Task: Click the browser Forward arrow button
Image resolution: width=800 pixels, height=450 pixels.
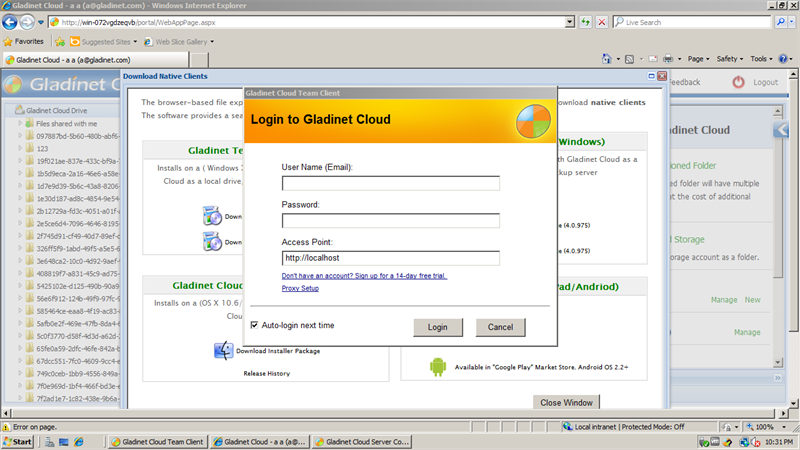Action: 27,22
